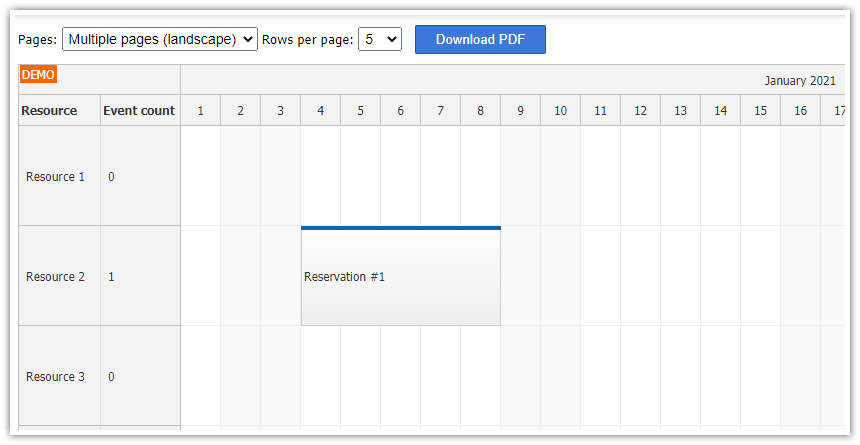
Task: Select the Resource 2 row header
Action: point(56,277)
